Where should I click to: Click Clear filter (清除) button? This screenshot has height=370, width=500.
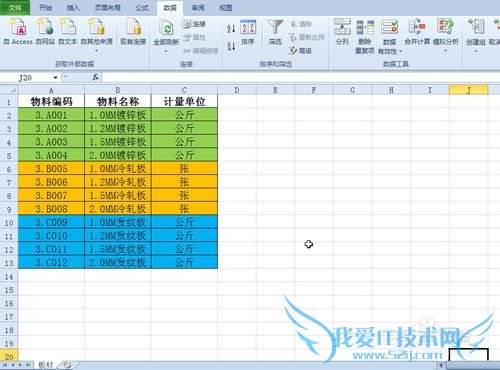point(300,24)
